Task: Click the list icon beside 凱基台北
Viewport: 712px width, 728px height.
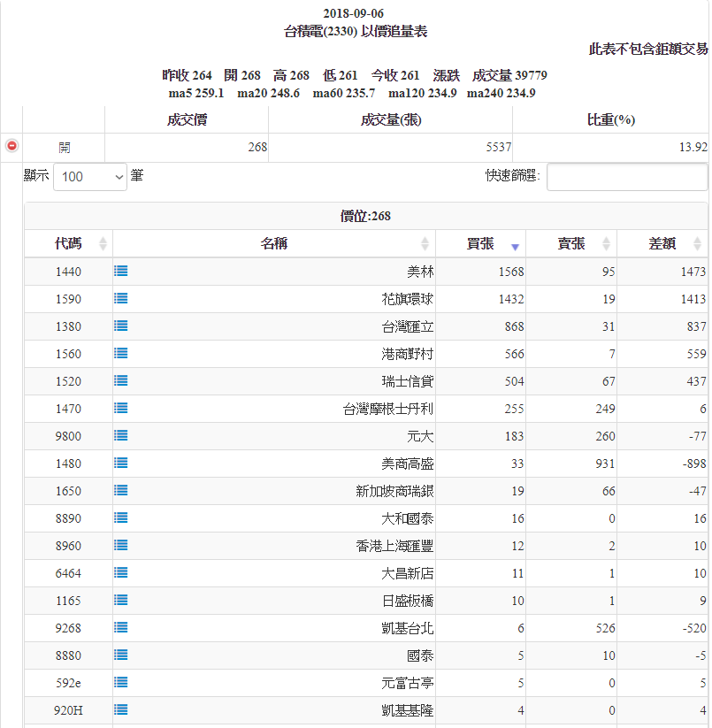Action: [x=121, y=627]
